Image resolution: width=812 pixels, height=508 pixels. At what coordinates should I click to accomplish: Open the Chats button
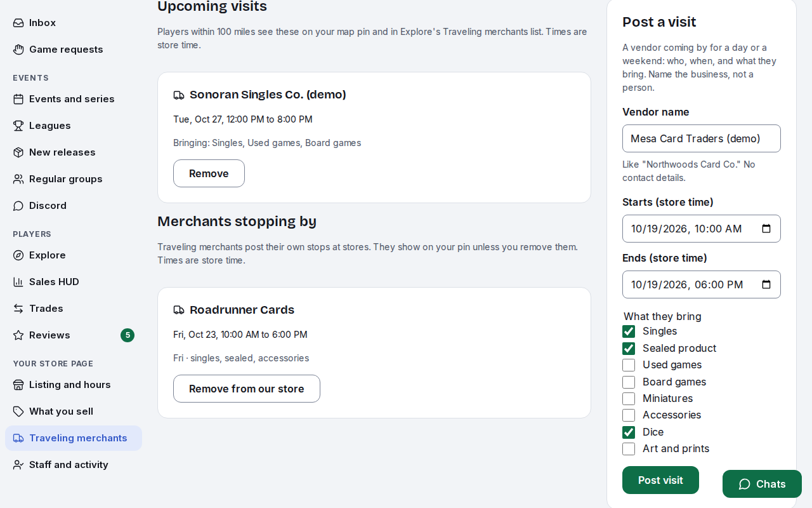point(762,484)
